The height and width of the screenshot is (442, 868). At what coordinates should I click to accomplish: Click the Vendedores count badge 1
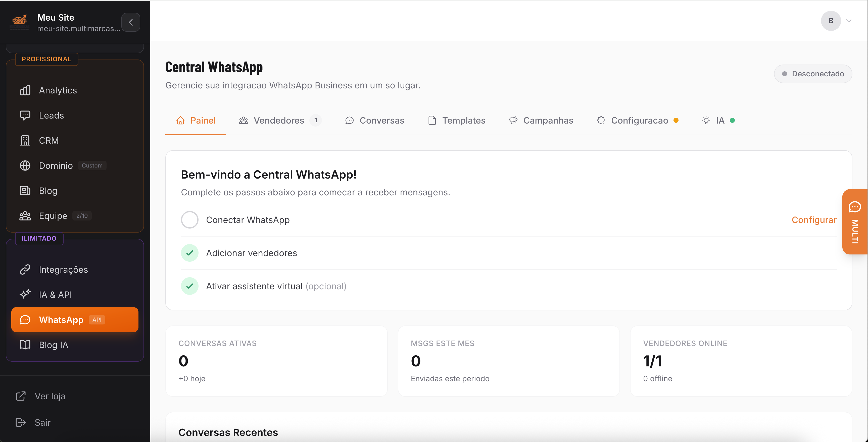(315, 120)
